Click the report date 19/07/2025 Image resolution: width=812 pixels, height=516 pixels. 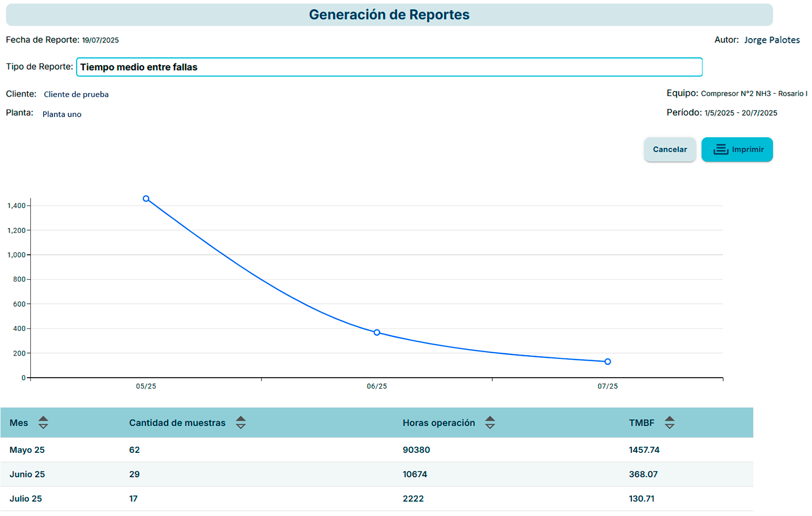pyautogui.click(x=100, y=40)
